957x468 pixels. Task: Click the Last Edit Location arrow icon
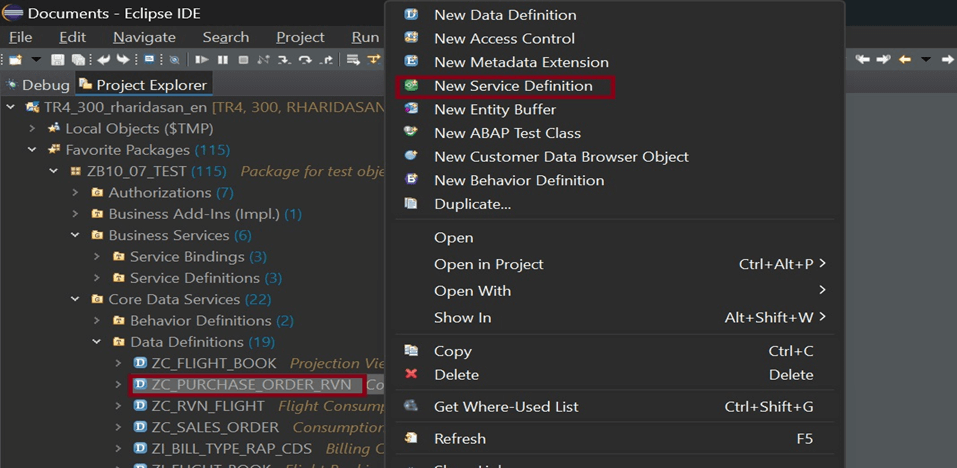[x=862, y=59]
